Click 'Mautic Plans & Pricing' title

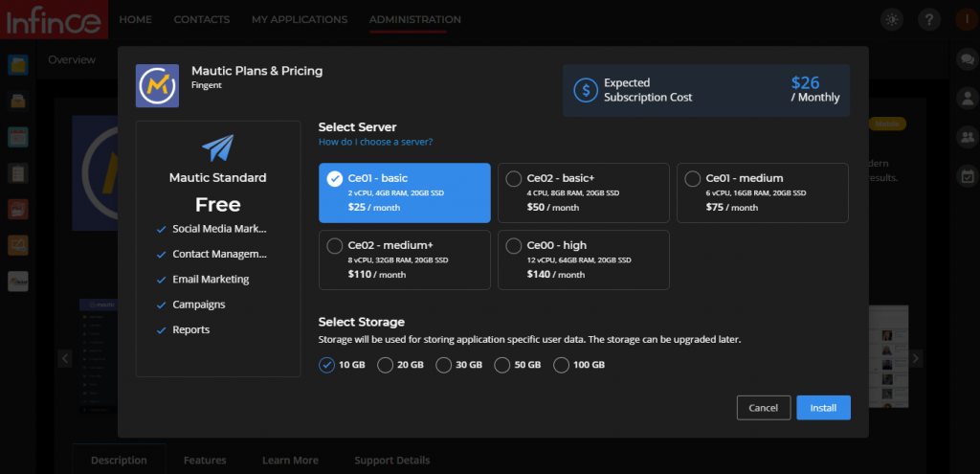(x=256, y=71)
